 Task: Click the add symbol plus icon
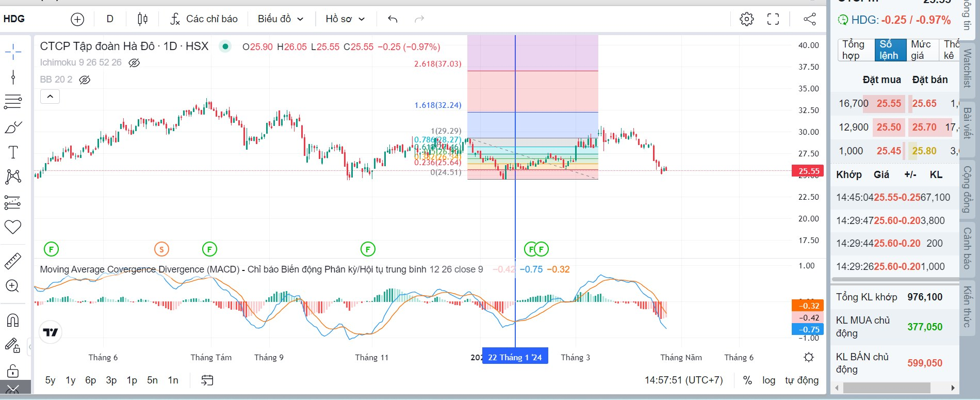(x=77, y=20)
